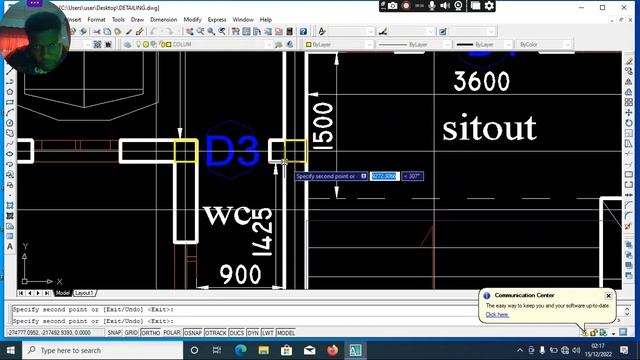This screenshot has height=360, width=640.
Task: Open the Properties palette icon
Action: coord(236,31)
